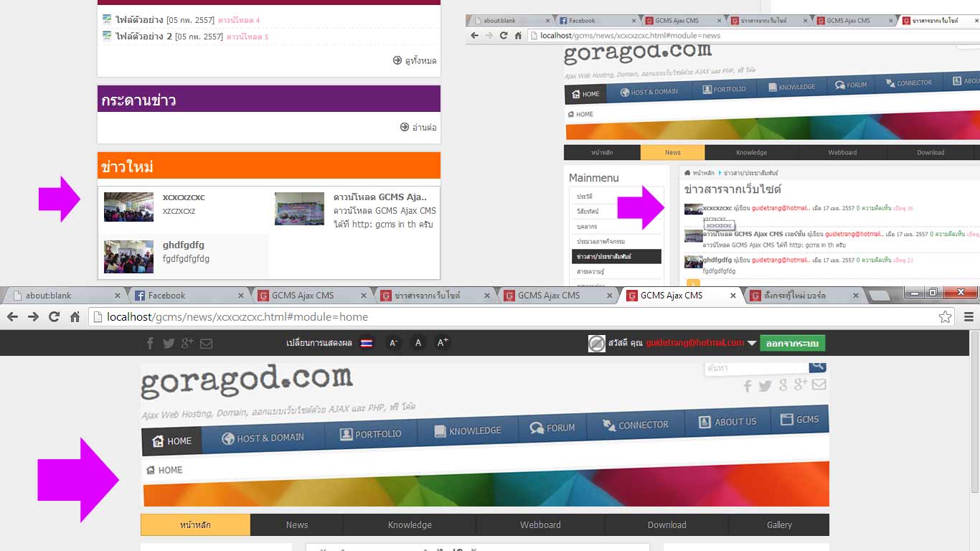Open the GCMS item in the bottom window's navbar
The height and width of the screenshot is (551, 980).
click(800, 419)
